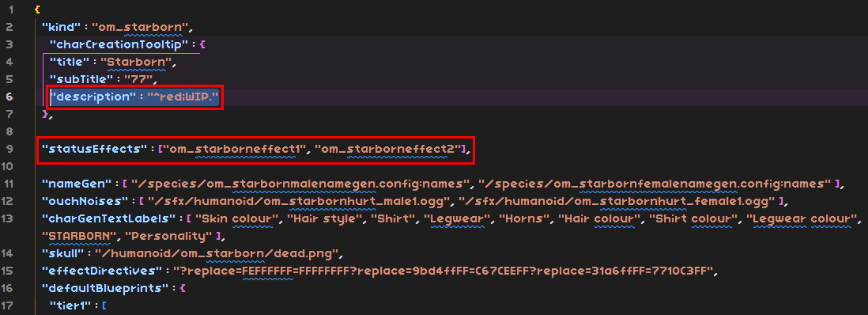This screenshot has height=315, width=868.
Task: Click the "statusEffects" key
Action: 94,148
